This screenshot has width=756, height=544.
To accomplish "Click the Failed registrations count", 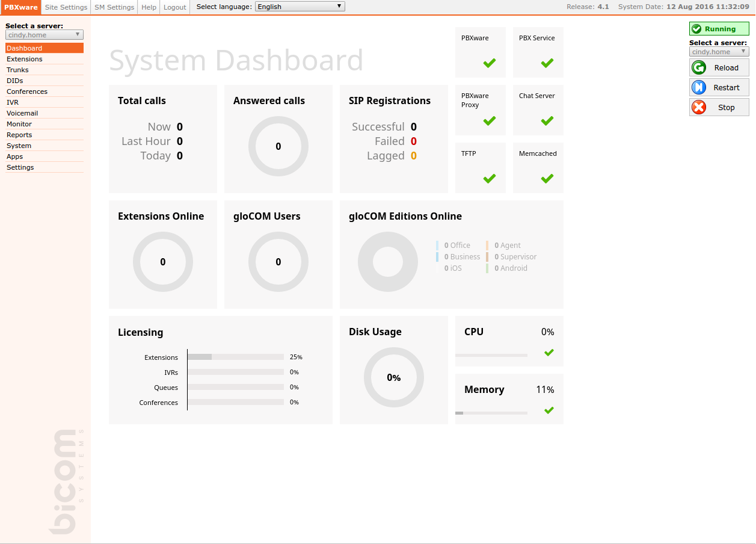I will 414,141.
